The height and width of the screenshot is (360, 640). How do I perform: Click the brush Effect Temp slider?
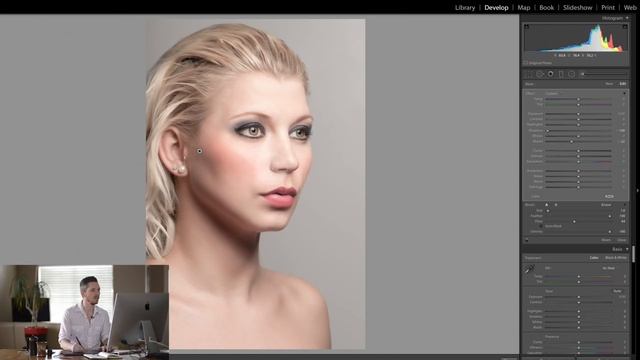point(578,99)
